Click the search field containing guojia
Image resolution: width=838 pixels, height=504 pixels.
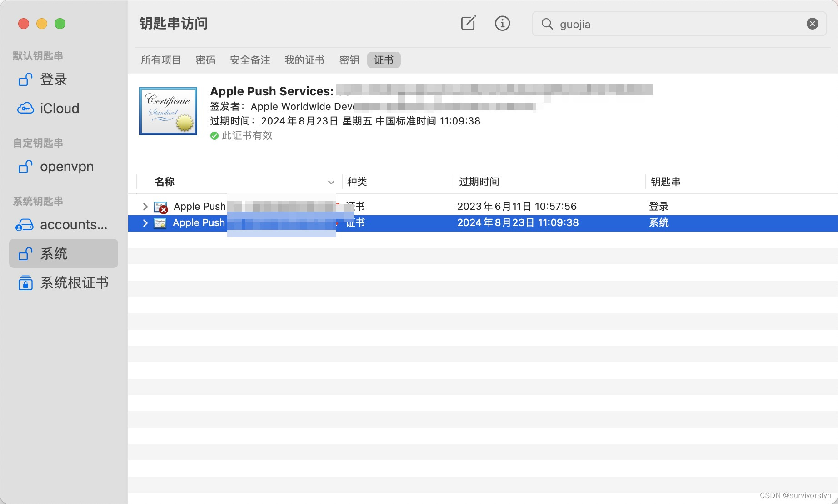pyautogui.click(x=679, y=24)
